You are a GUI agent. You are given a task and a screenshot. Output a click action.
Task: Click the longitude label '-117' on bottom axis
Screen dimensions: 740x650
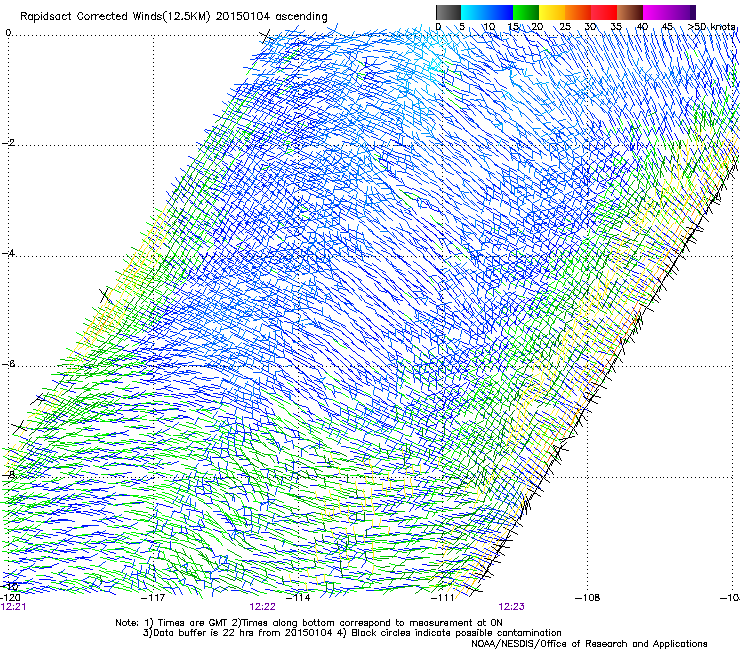[153, 598]
